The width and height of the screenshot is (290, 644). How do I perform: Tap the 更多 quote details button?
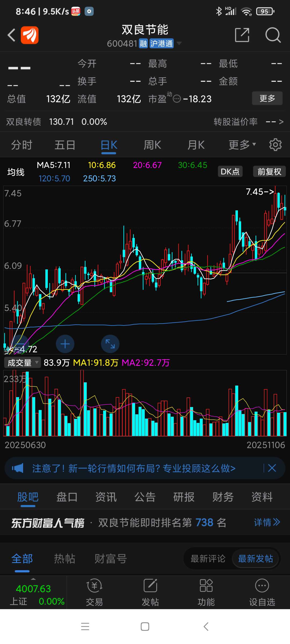pyautogui.click(x=267, y=98)
